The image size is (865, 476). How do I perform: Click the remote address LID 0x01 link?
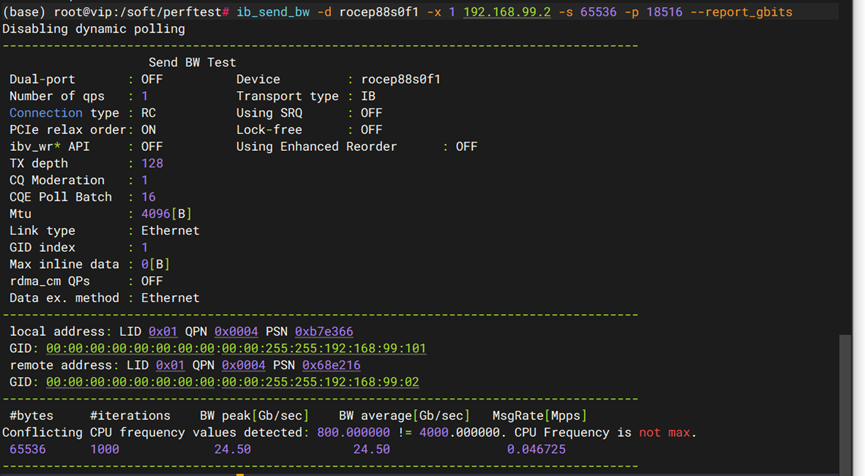click(170, 365)
